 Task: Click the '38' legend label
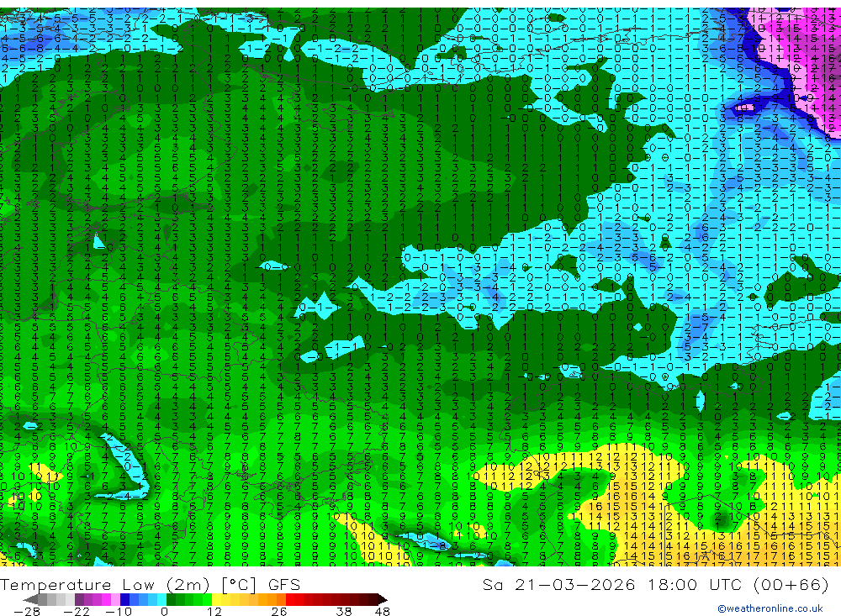(344, 611)
